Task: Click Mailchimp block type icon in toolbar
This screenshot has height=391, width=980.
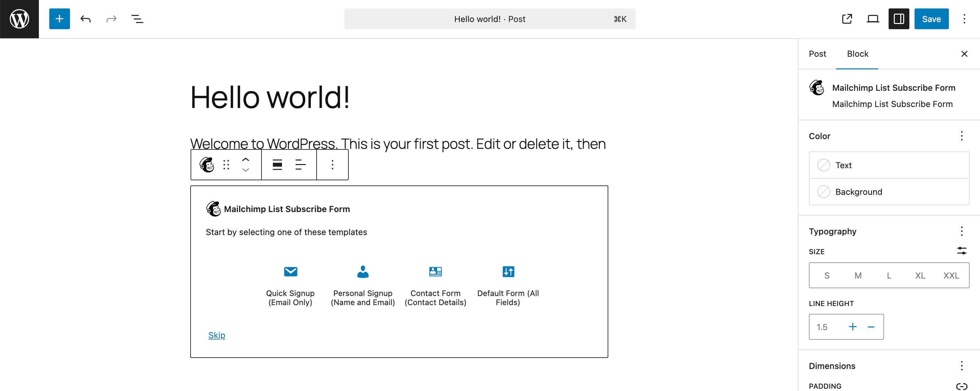Action: (x=206, y=165)
